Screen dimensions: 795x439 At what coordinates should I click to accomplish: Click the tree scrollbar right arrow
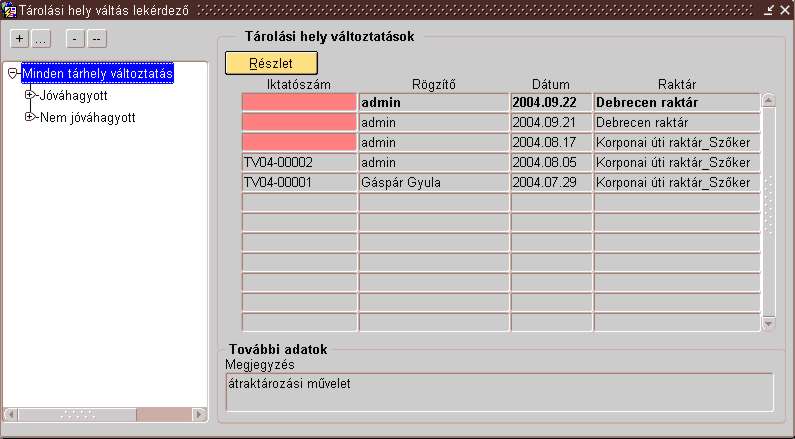pyautogui.click(x=200, y=414)
